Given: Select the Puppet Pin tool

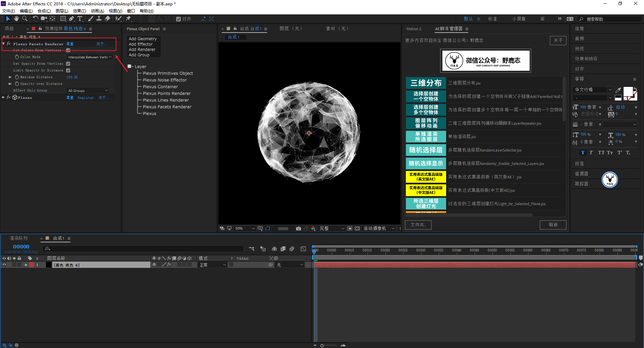Looking at the screenshot, I should [x=128, y=19].
